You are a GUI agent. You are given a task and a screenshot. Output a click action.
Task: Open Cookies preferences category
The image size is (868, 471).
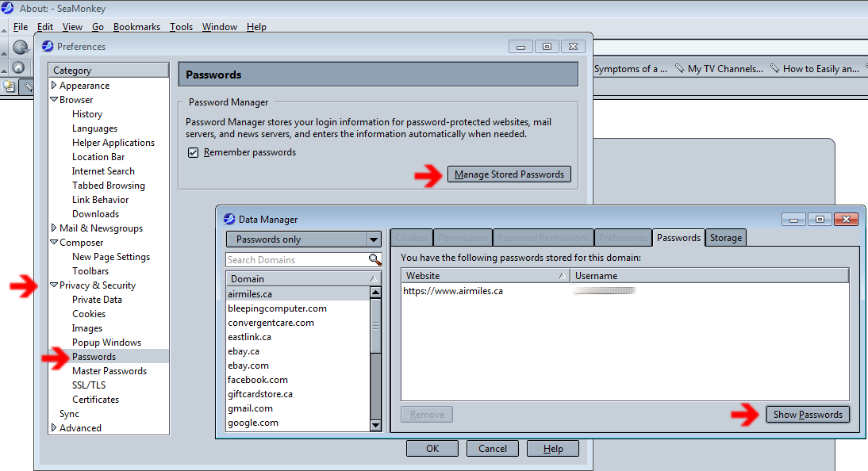coord(89,314)
